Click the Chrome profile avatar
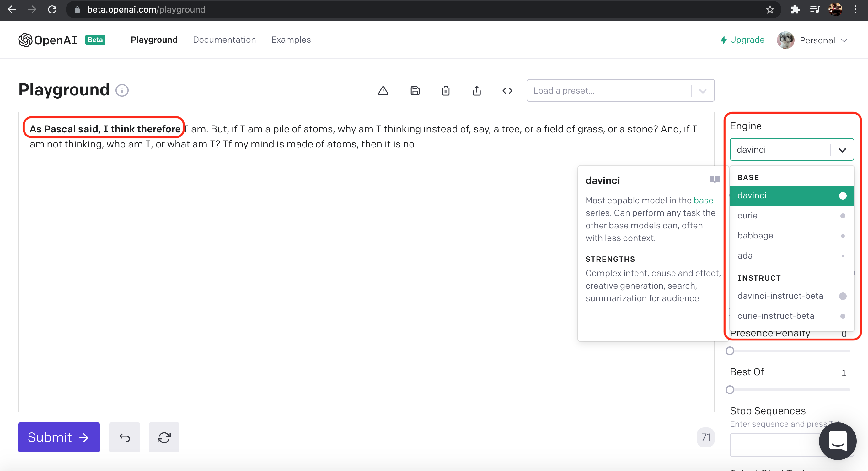The width and height of the screenshot is (868, 471). click(x=835, y=9)
